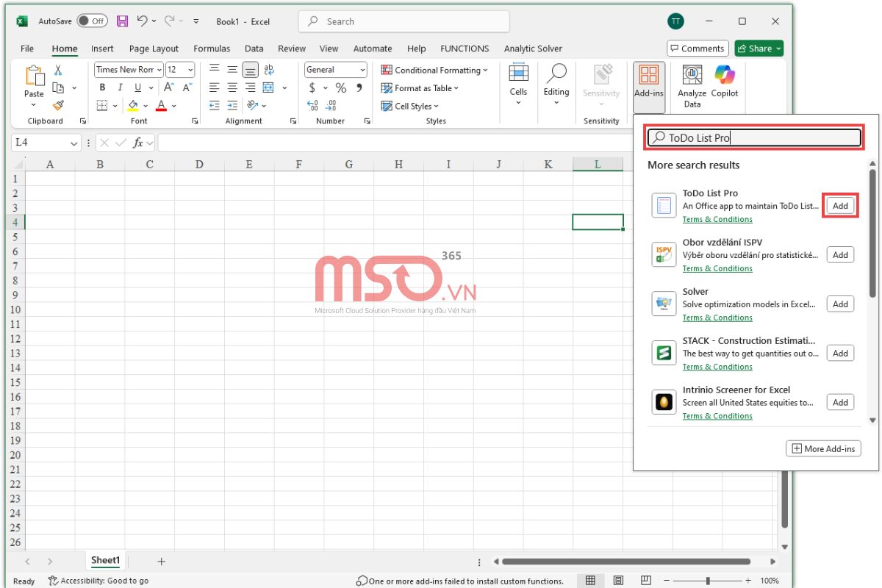Click the Wrap Text icon
Screen dimensions: 882x588
click(x=269, y=70)
